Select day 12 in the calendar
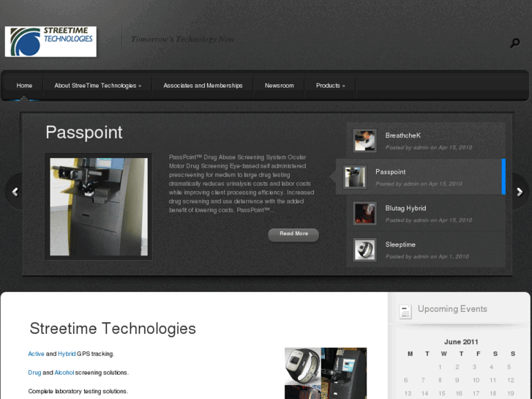This screenshot has height=399, width=532. (x=511, y=380)
